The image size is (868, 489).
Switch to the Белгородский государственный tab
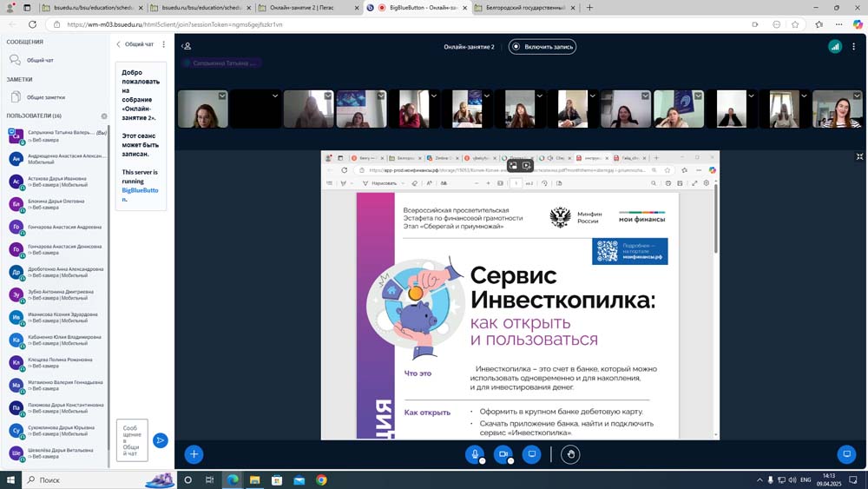pyautogui.click(x=526, y=8)
